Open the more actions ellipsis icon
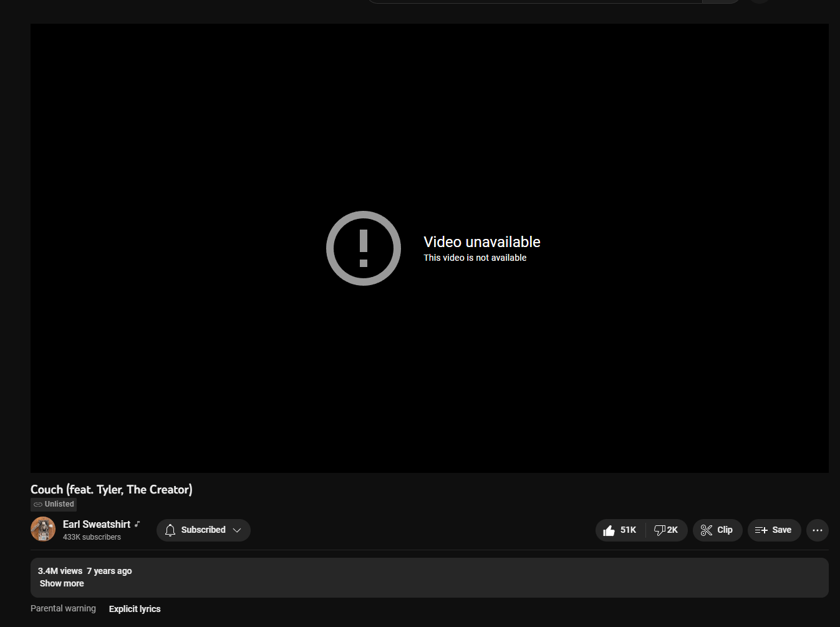Image resolution: width=840 pixels, height=627 pixels. pyautogui.click(x=817, y=530)
